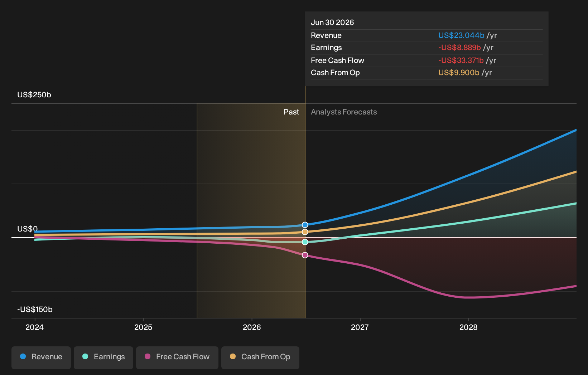Click the 2025 x-axis label
Image resolution: width=588 pixels, height=375 pixels.
[x=143, y=327]
